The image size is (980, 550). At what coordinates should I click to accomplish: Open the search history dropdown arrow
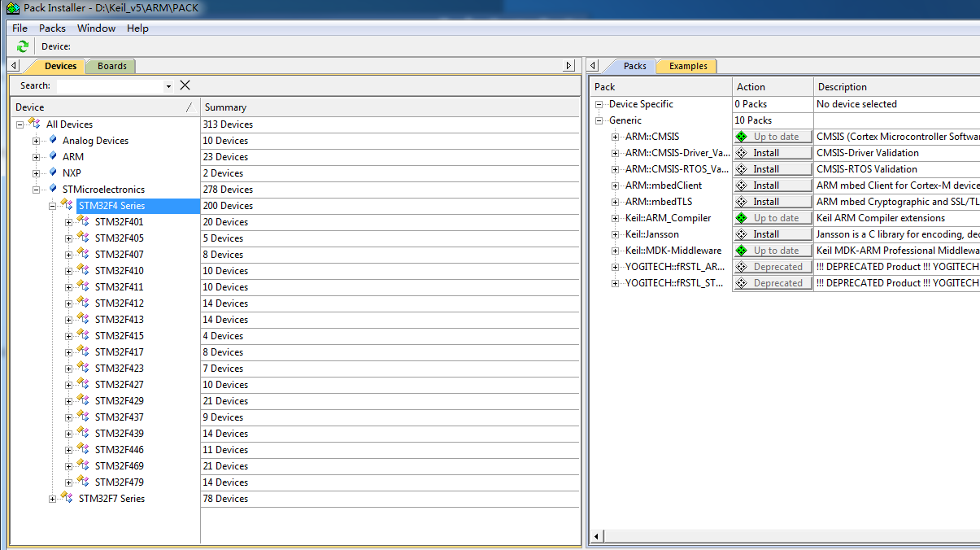(x=168, y=86)
